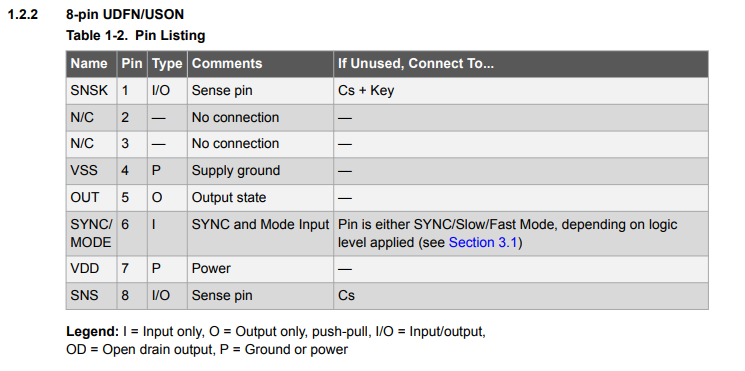Select the Type column header
The width and height of the screenshot is (745, 371).
pyautogui.click(x=167, y=64)
